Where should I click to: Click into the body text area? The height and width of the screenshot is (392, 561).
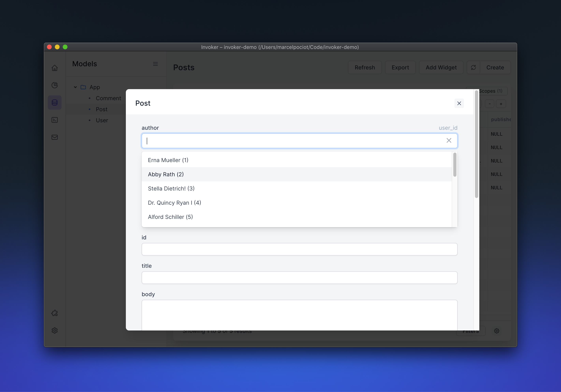299,315
